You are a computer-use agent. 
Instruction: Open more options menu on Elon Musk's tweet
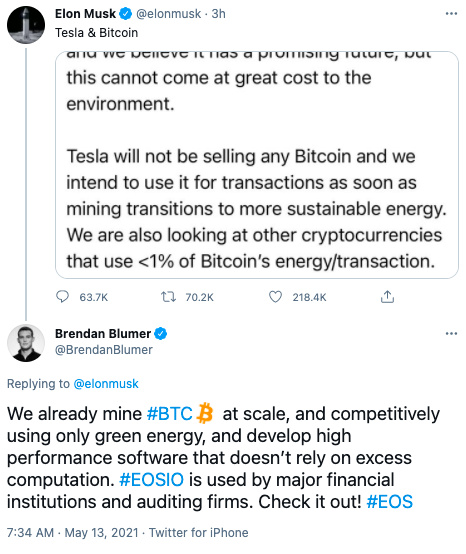451,14
